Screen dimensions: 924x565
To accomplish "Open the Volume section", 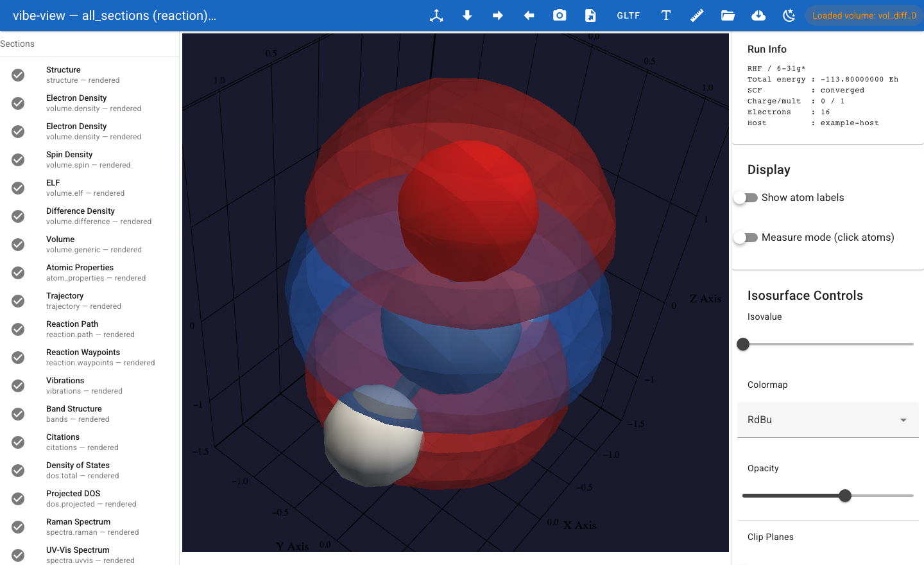I will tap(89, 245).
